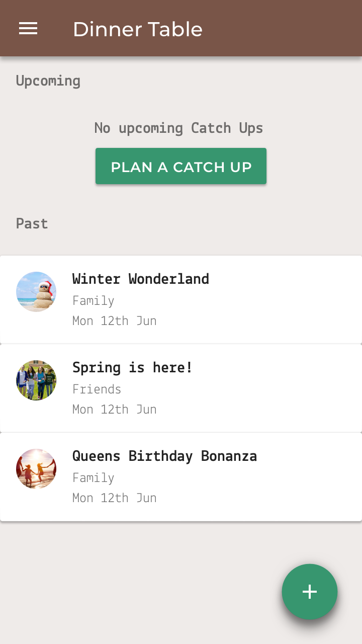Tap the green plus floating button
362x644 pixels.
pyautogui.click(x=309, y=592)
